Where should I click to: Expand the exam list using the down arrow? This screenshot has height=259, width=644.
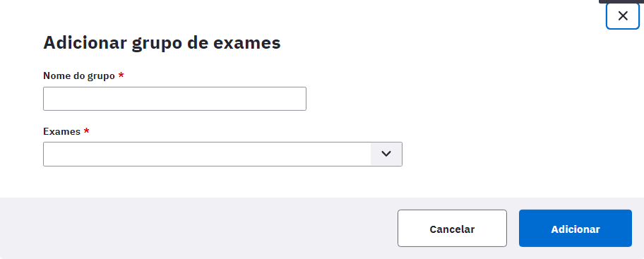pos(386,154)
